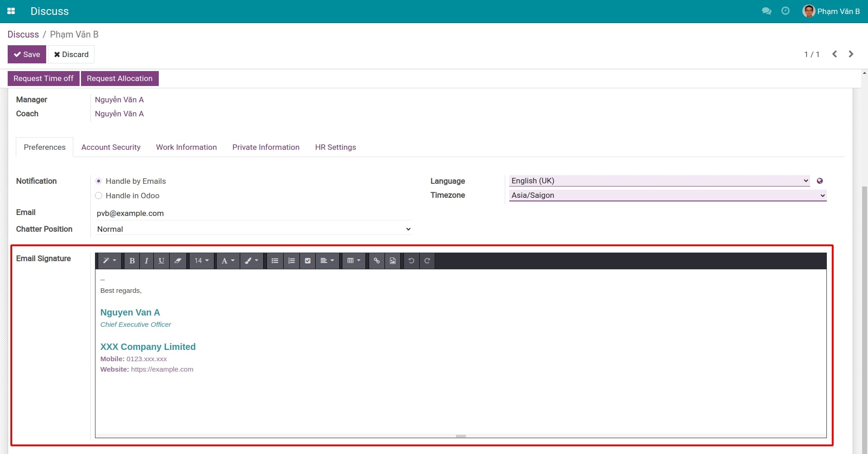Insert an unordered bullet list
The image size is (868, 454).
pos(275,261)
